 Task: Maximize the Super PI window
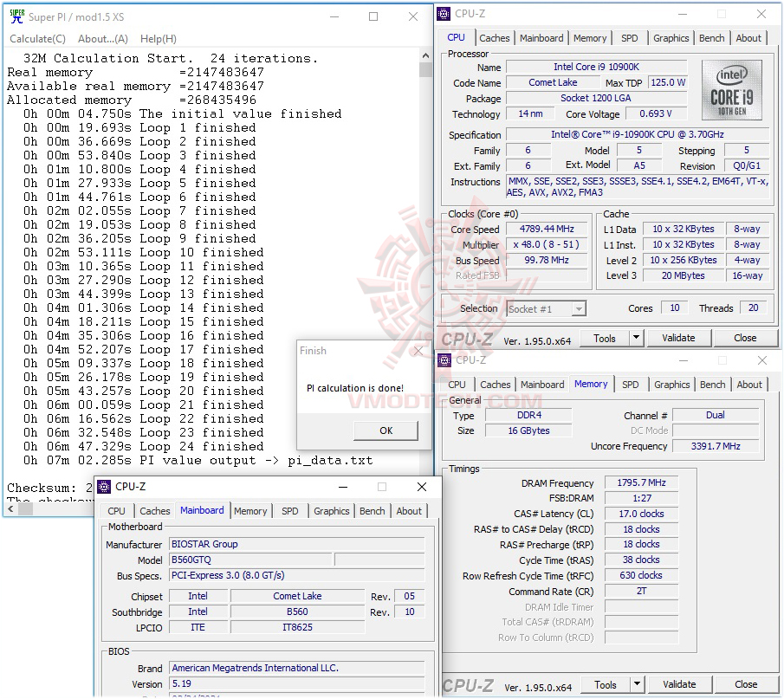pyautogui.click(x=373, y=16)
